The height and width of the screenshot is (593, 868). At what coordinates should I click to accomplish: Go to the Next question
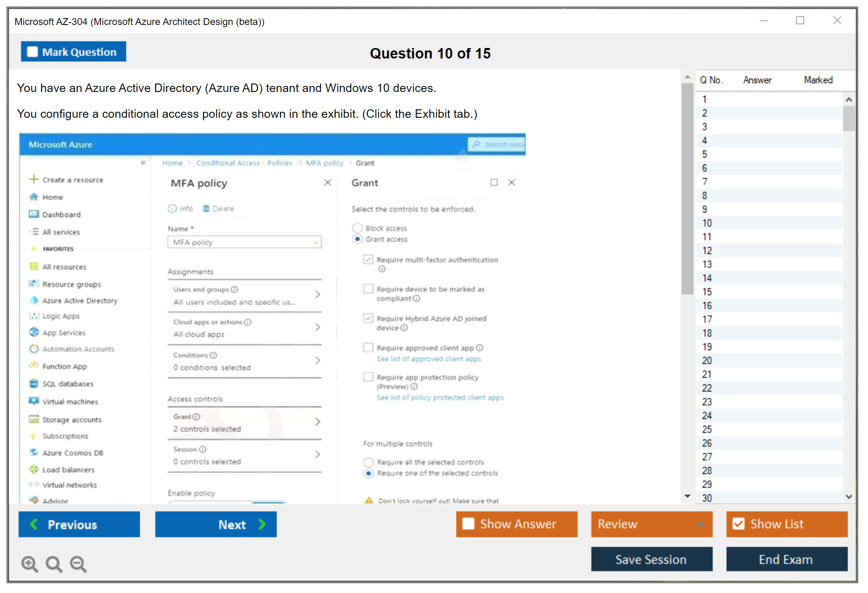[216, 524]
